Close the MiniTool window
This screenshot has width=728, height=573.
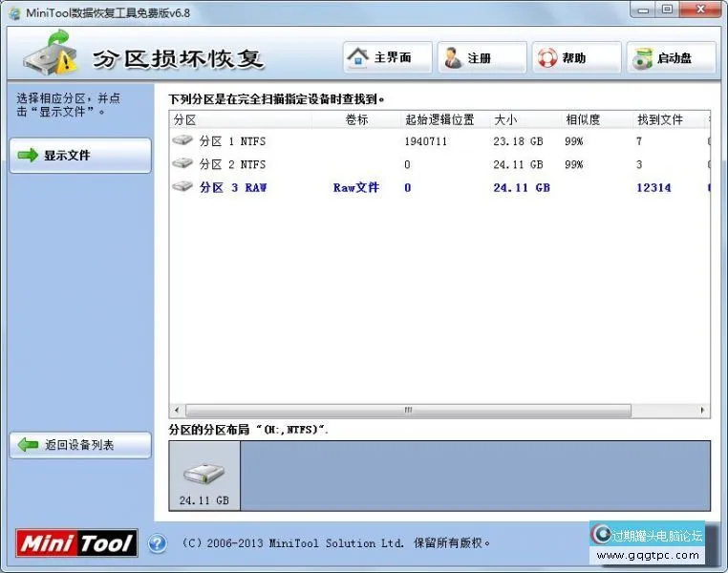coord(700,10)
